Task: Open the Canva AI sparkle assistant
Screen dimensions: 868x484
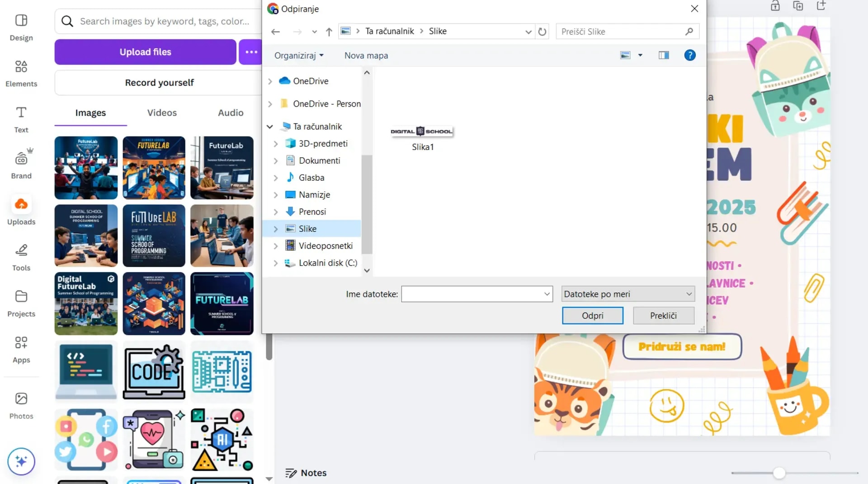Action: click(x=21, y=461)
